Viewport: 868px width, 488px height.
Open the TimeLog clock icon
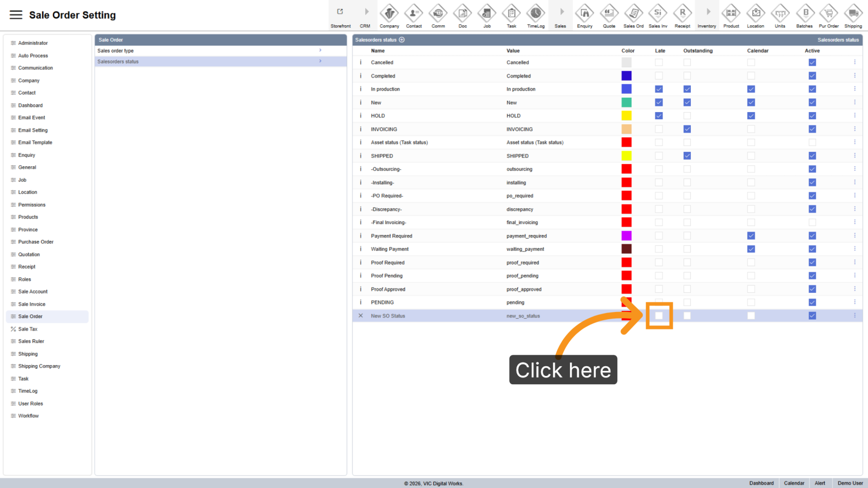click(536, 13)
